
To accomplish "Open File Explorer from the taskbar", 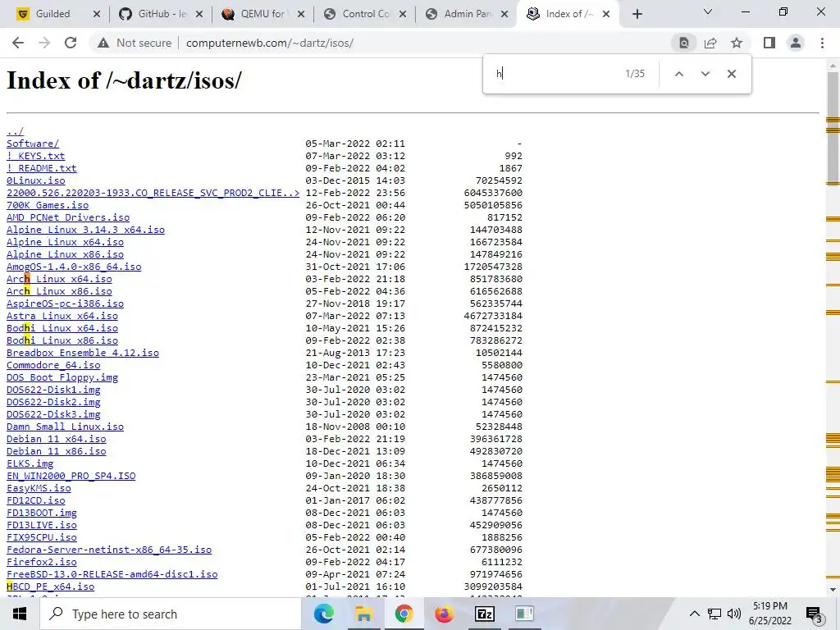I will point(363,614).
